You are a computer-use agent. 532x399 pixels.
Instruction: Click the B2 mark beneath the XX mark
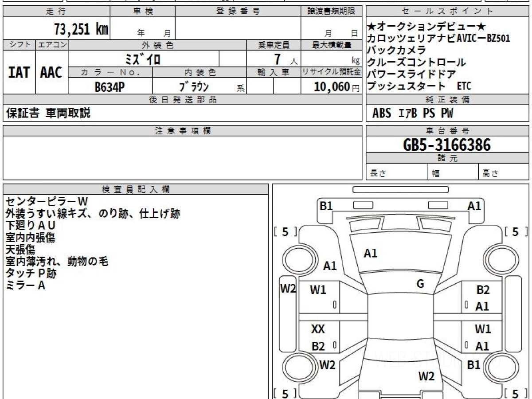(x=318, y=347)
